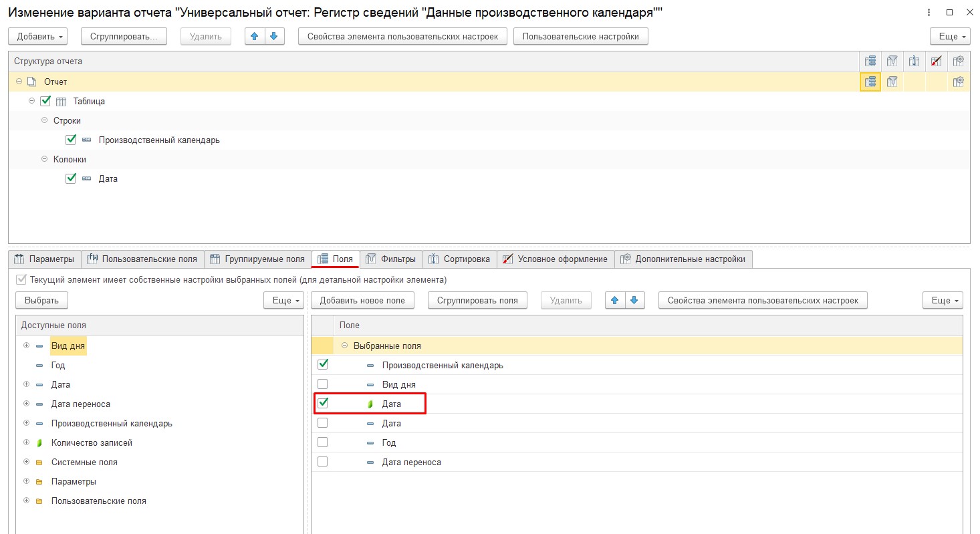Collapse the Выбранные поля group
The width and height of the screenshot is (980, 534).
[345, 346]
